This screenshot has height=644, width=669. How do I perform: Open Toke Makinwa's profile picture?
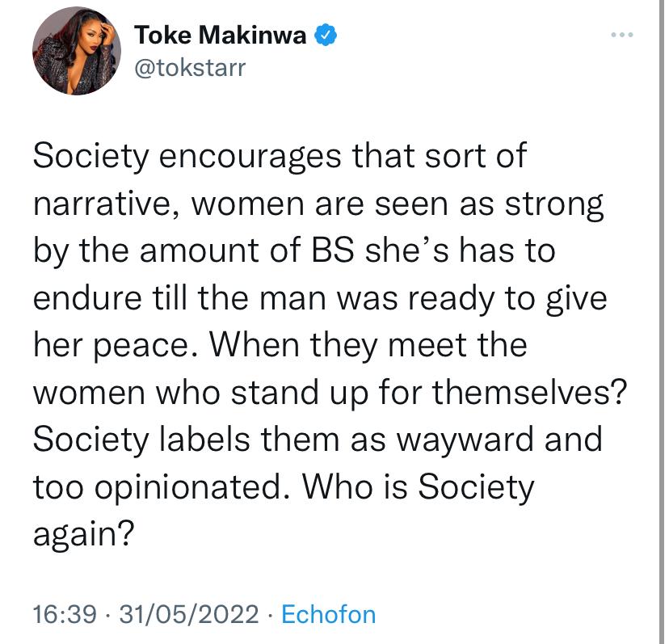77,50
